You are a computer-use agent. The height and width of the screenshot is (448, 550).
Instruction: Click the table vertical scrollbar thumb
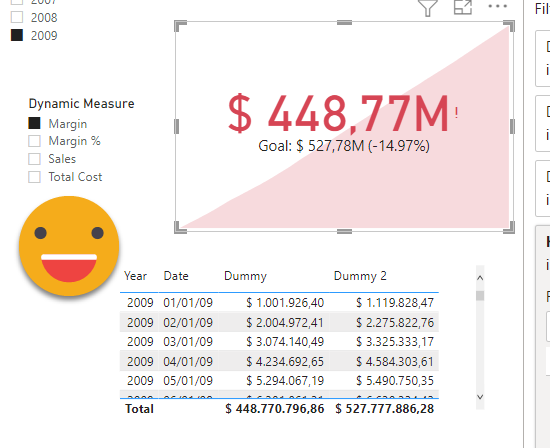point(480,296)
